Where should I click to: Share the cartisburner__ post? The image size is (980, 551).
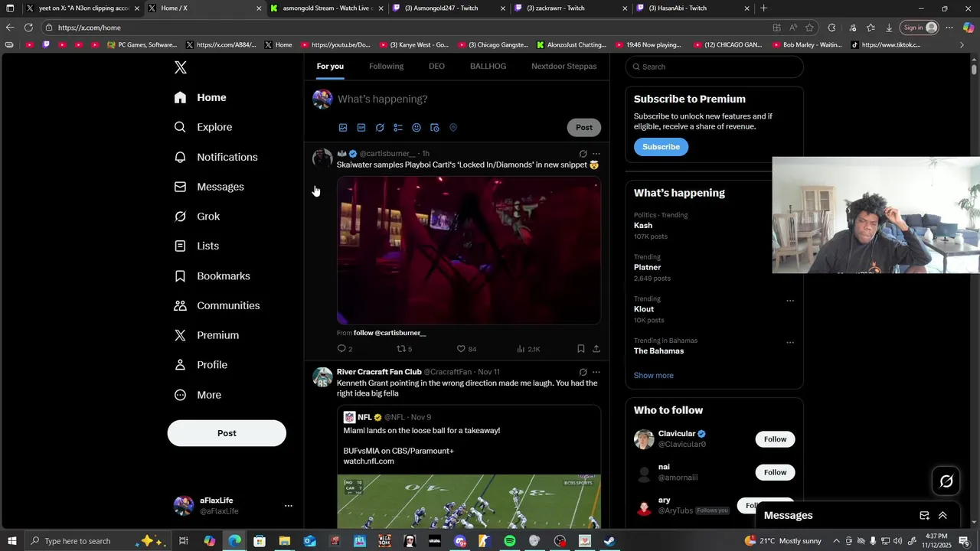596,349
